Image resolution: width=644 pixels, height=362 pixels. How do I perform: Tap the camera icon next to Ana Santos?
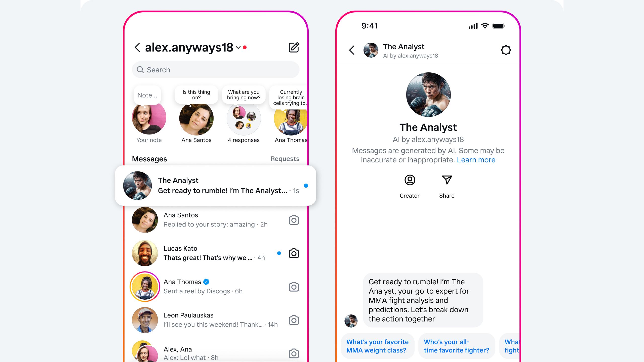point(294,220)
